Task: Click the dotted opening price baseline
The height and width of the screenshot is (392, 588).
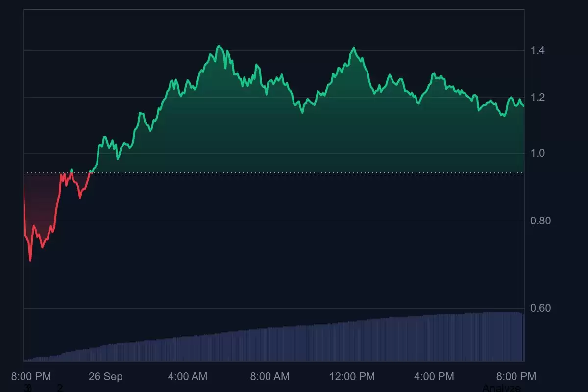Action: (x=294, y=173)
